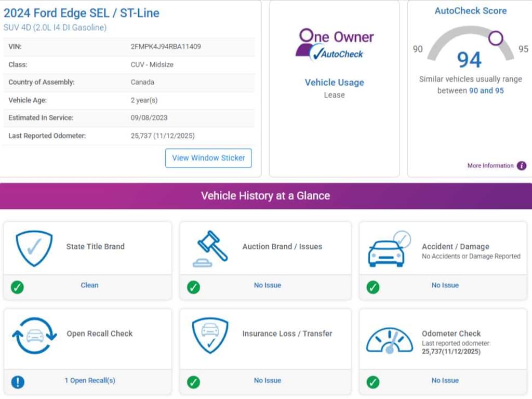Click the State Title Brand shield icon

(34, 248)
